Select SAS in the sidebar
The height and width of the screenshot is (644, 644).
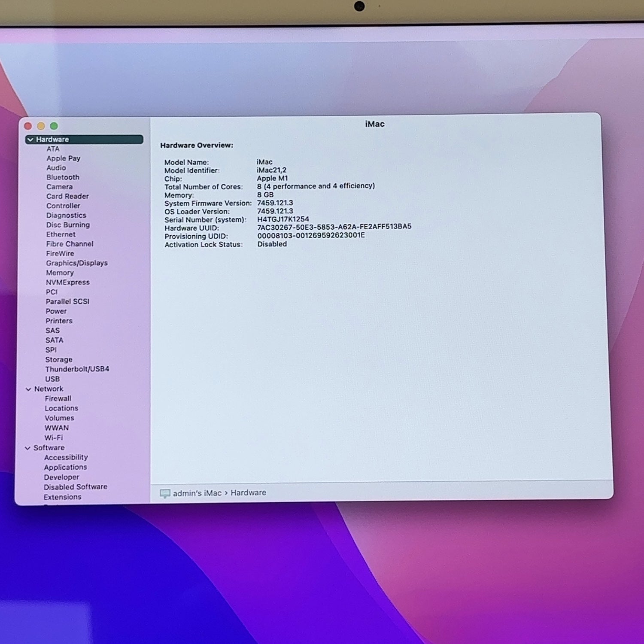tap(52, 331)
